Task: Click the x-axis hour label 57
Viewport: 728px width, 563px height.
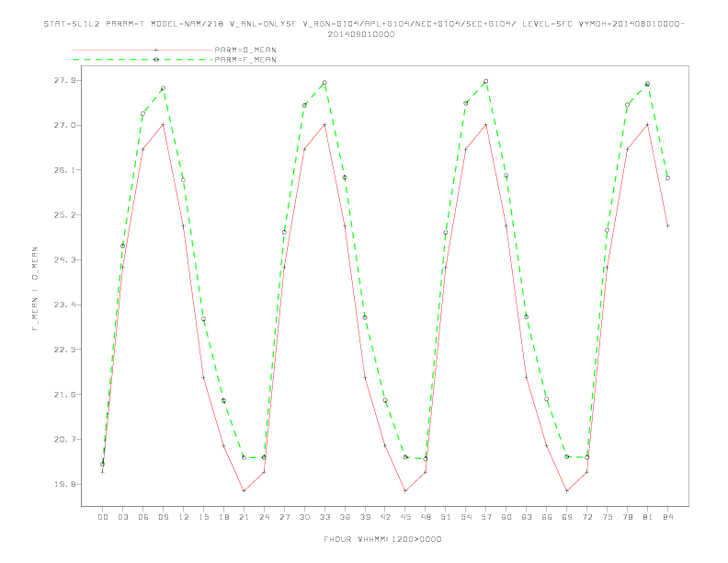Action: click(x=486, y=517)
